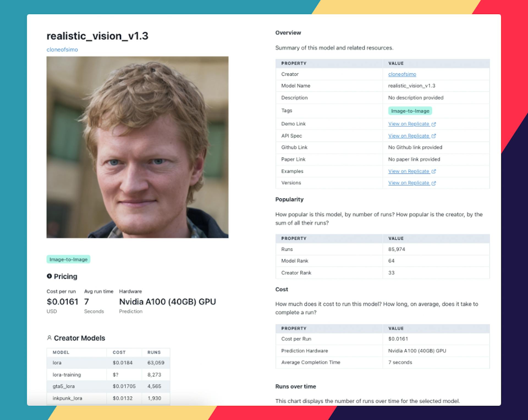Open View on Replicate for Demo Link

coord(408,124)
